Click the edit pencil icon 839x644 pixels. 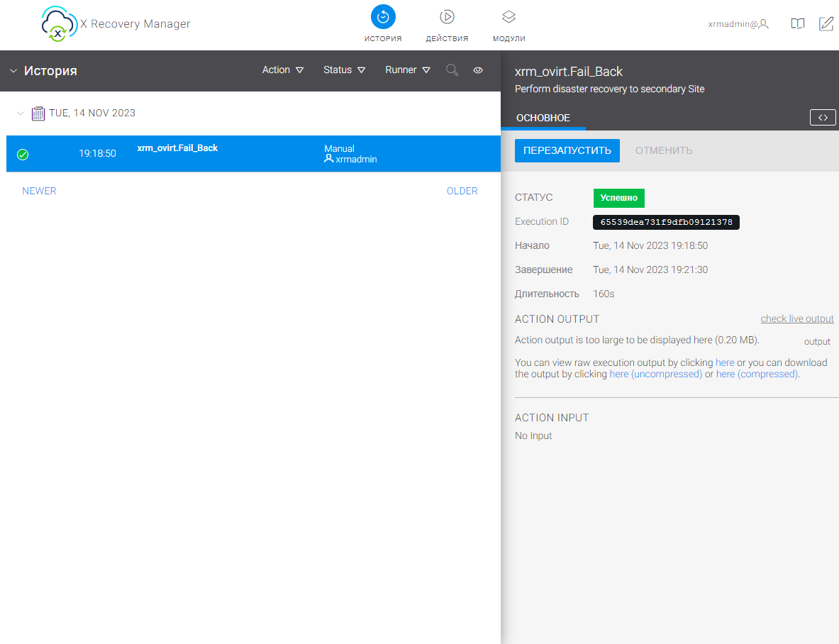[x=826, y=24]
